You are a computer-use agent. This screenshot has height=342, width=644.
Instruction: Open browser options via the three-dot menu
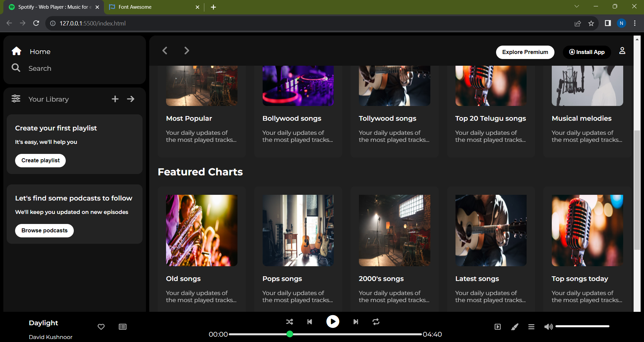[635, 23]
